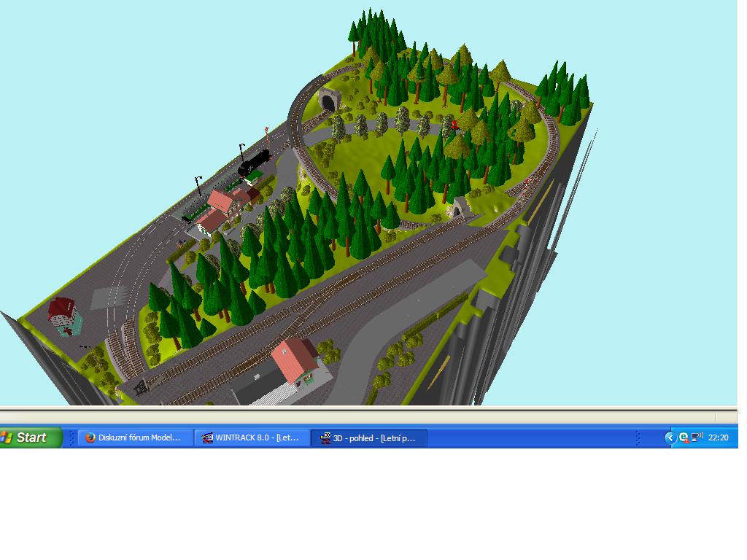Image resolution: width=747 pixels, height=560 pixels.
Task: Click the buffer stop at the track end
Action: pyautogui.click(x=141, y=388)
